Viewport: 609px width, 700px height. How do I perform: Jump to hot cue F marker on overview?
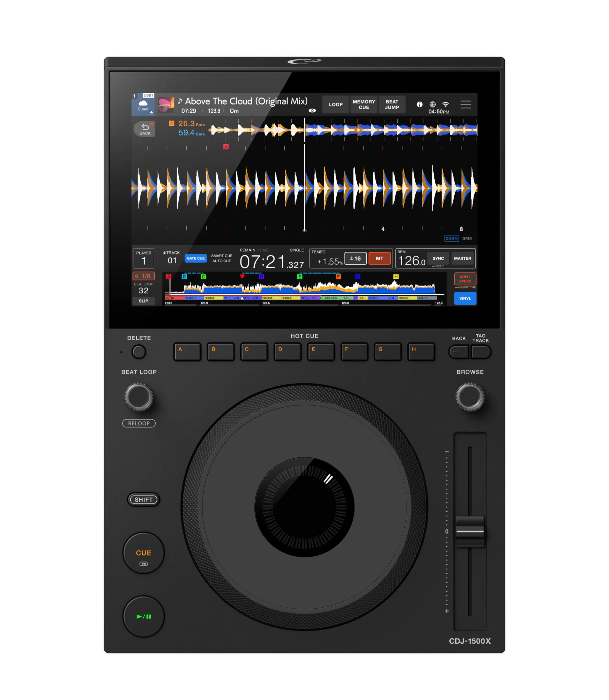click(339, 277)
